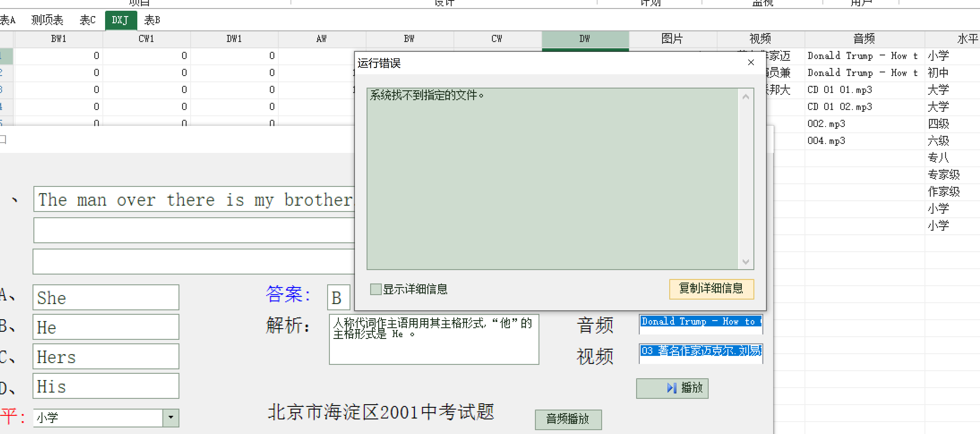Enable the 显示详细信息 checkbox
This screenshot has width=980, height=434.
[x=376, y=289]
